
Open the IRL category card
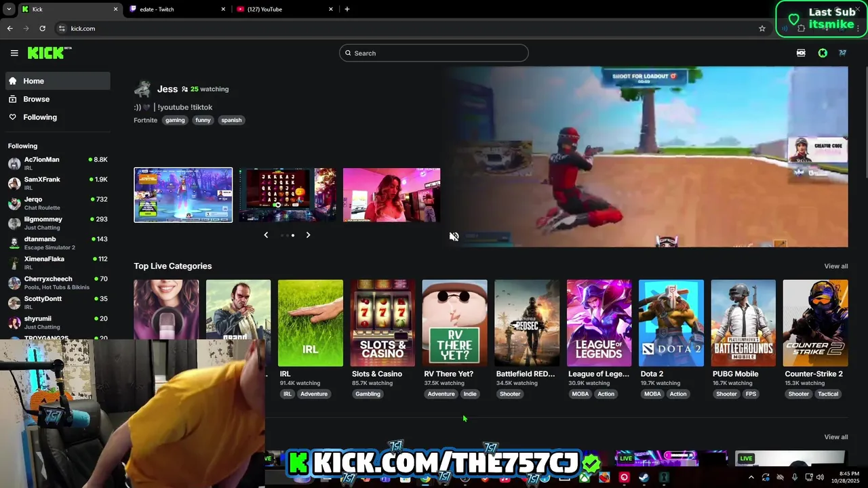(311, 323)
